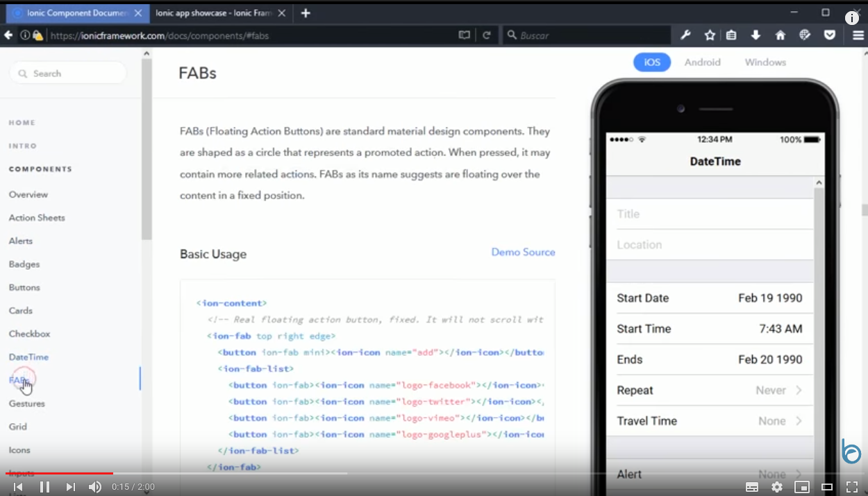The width and height of the screenshot is (868, 496).
Task: Select the Android platform tab
Action: pyautogui.click(x=703, y=62)
